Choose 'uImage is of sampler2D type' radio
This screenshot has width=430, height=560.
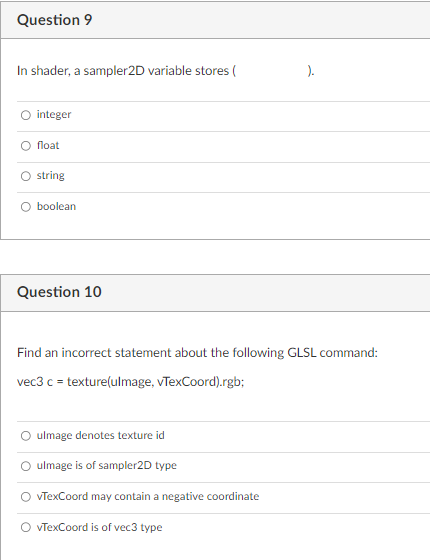tap(26, 466)
